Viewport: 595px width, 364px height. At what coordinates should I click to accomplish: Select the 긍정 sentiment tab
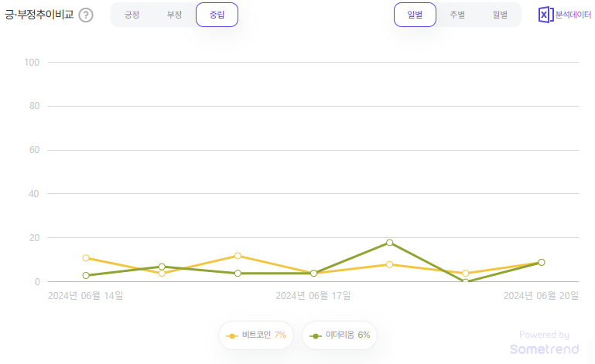coord(132,15)
